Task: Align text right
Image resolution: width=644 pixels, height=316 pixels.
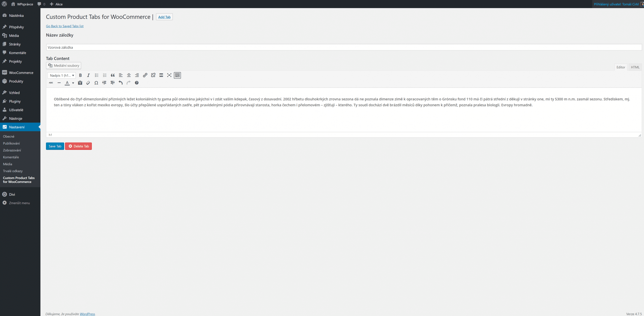Action: 137,75
